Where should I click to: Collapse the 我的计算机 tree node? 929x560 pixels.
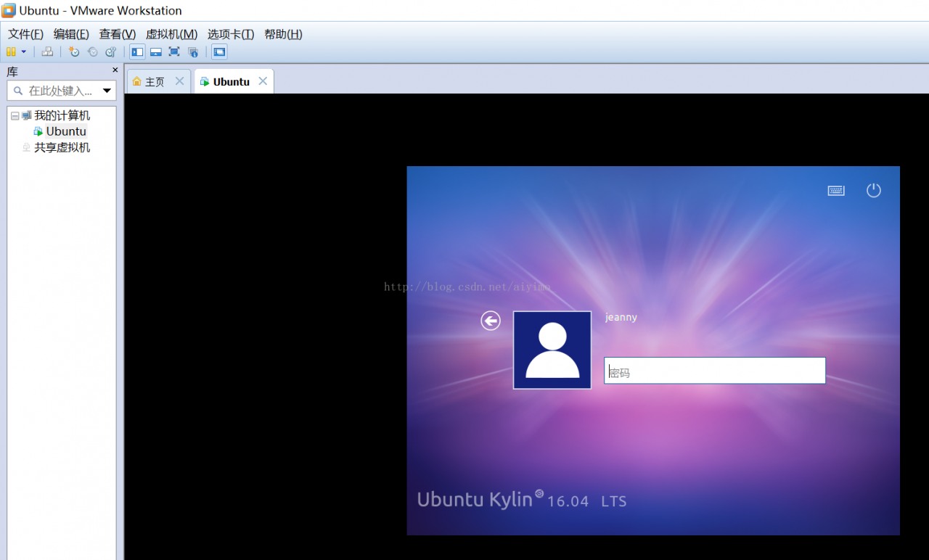click(x=15, y=116)
